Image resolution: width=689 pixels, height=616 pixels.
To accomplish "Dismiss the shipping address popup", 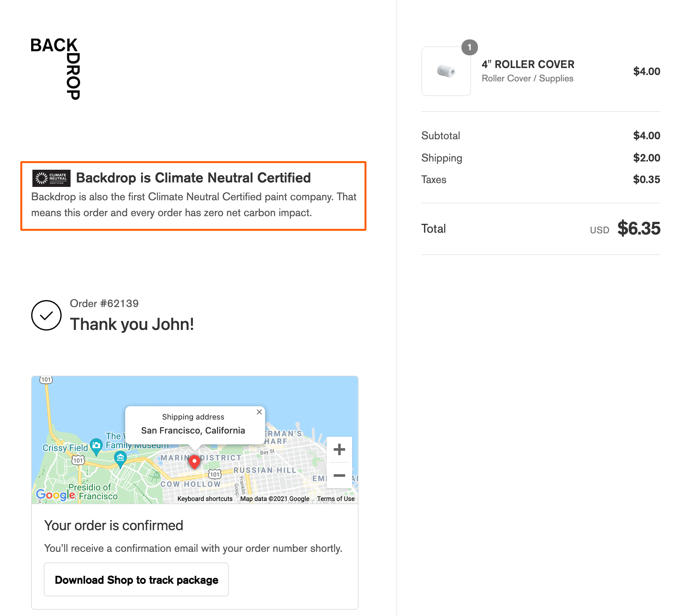I will click(259, 412).
